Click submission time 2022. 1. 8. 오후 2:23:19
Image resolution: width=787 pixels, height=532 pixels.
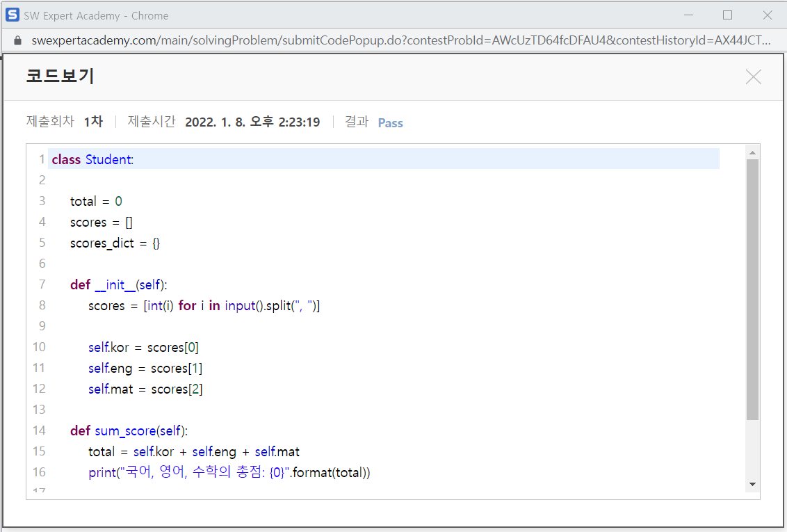coord(252,122)
